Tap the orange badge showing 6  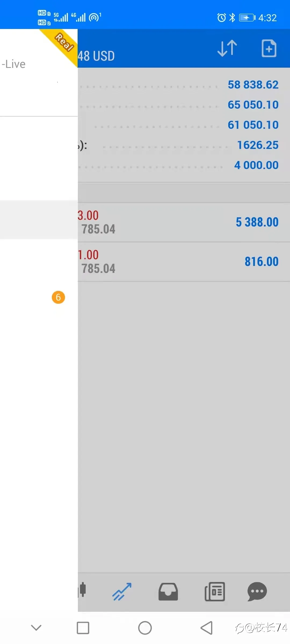pyautogui.click(x=58, y=297)
